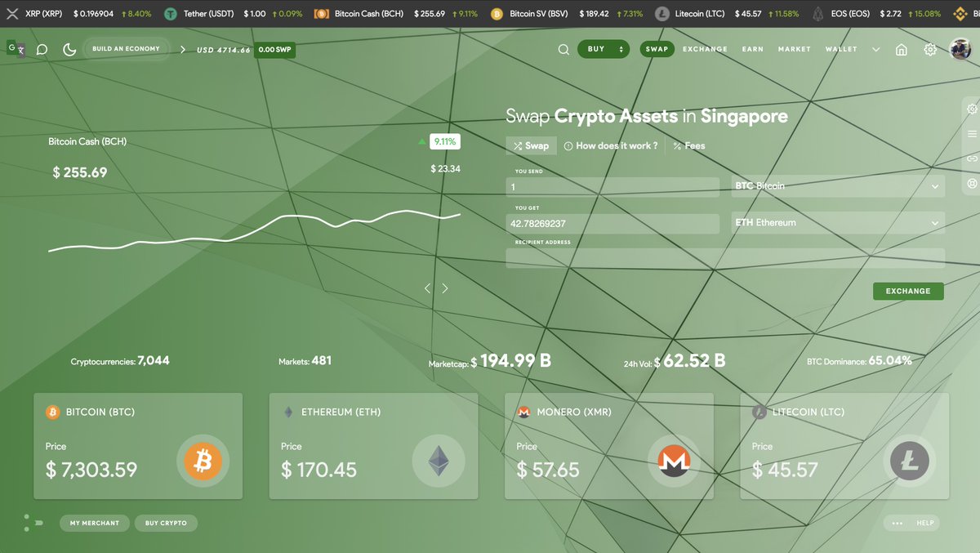
Task: Show previous chart with left arrow
Action: pos(427,288)
